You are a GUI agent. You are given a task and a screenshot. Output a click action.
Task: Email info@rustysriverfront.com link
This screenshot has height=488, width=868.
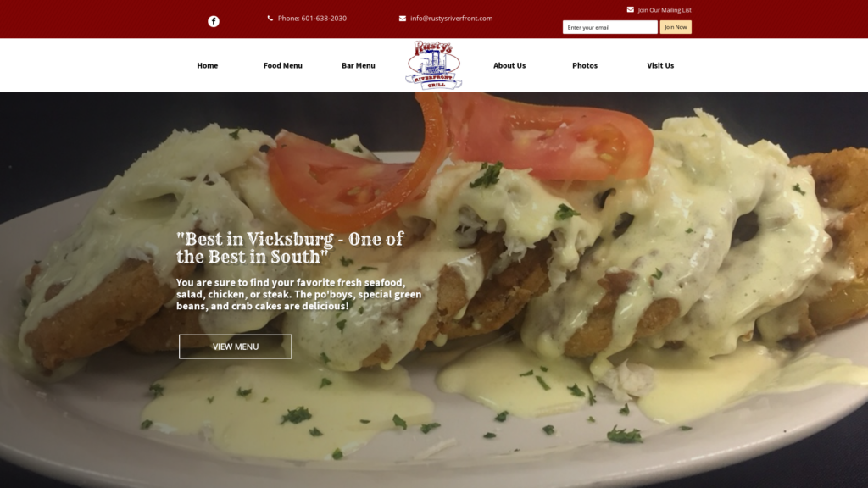[x=451, y=19]
